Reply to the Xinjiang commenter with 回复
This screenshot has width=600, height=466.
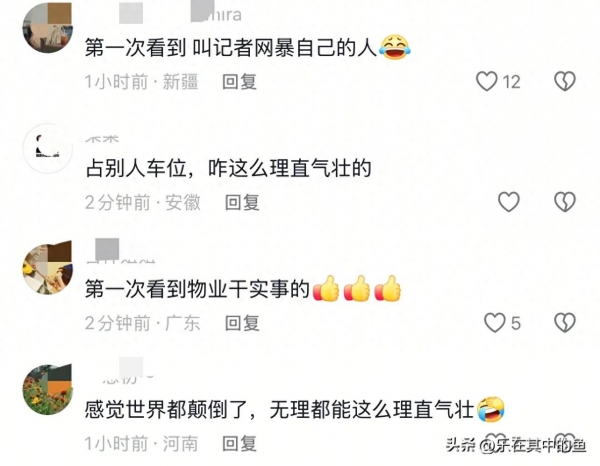click(x=240, y=82)
